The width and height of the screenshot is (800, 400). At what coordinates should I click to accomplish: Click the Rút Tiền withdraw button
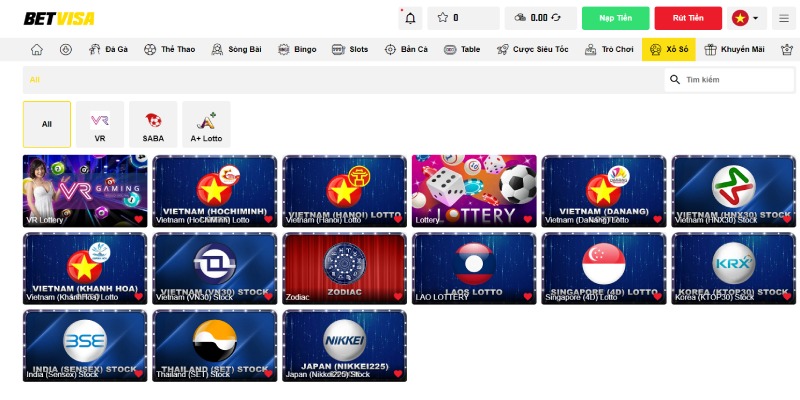[688, 18]
